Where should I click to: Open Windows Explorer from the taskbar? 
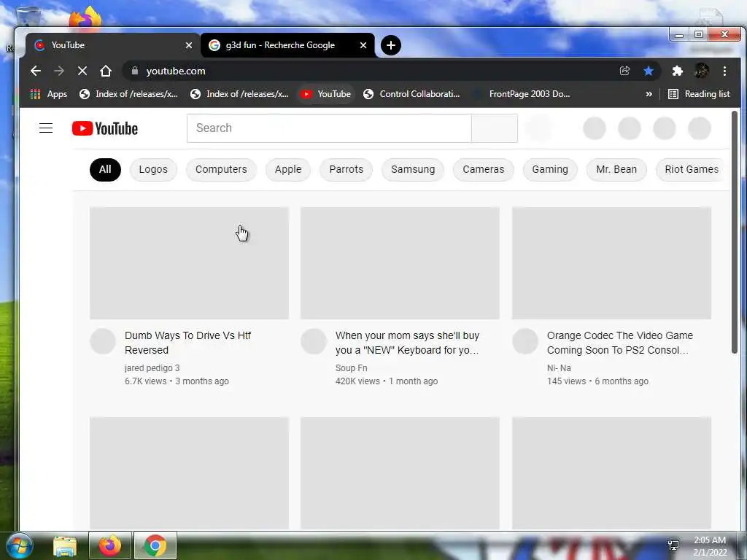65,545
